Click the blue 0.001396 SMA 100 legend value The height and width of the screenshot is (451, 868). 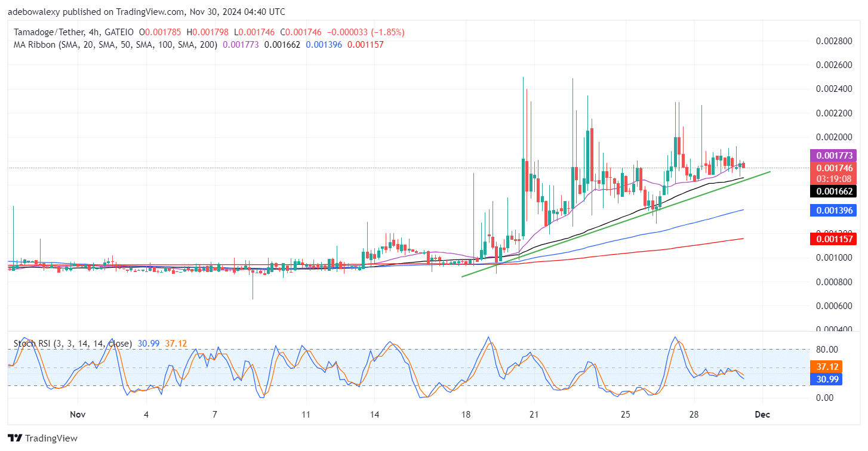[x=324, y=45]
